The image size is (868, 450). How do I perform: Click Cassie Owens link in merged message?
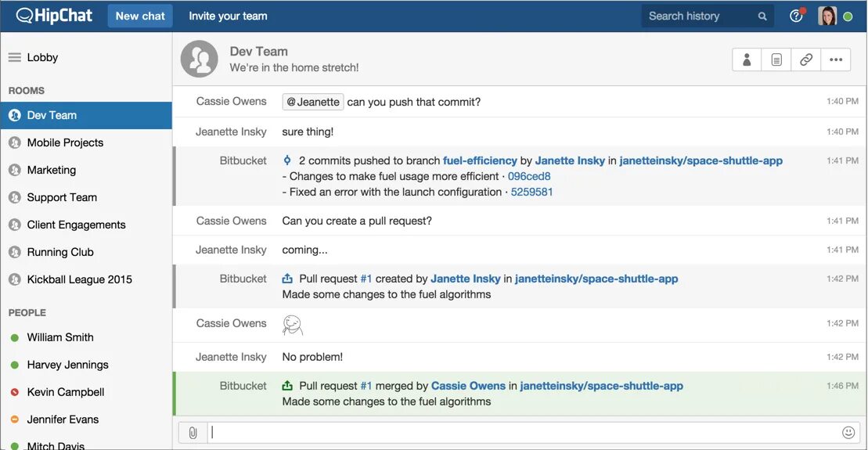pyautogui.click(x=468, y=385)
